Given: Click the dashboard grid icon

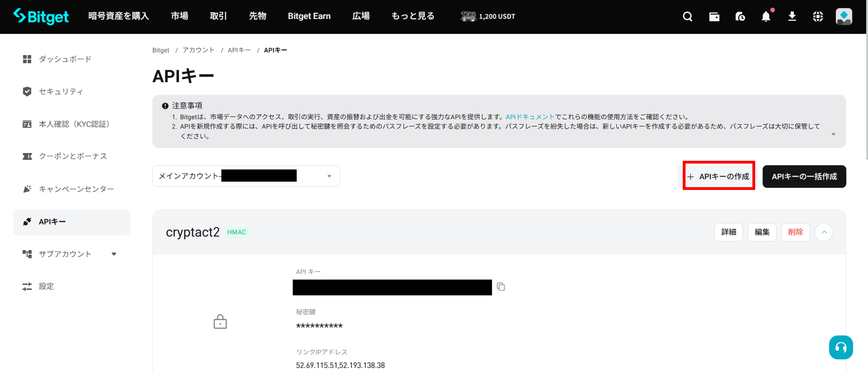Looking at the screenshot, I should [x=27, y=59].
